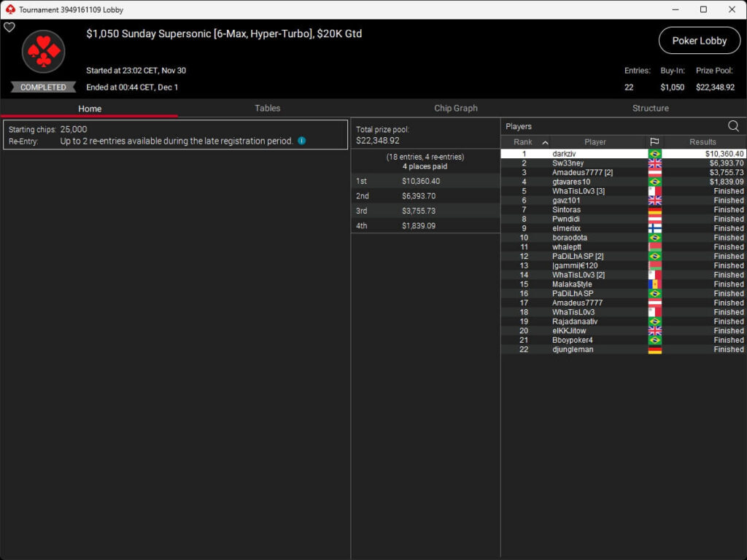Image resolution: width=747 pixels, height=560 pixels.
Task: Click the Poker Lobby button
Action: coord(699,41)
